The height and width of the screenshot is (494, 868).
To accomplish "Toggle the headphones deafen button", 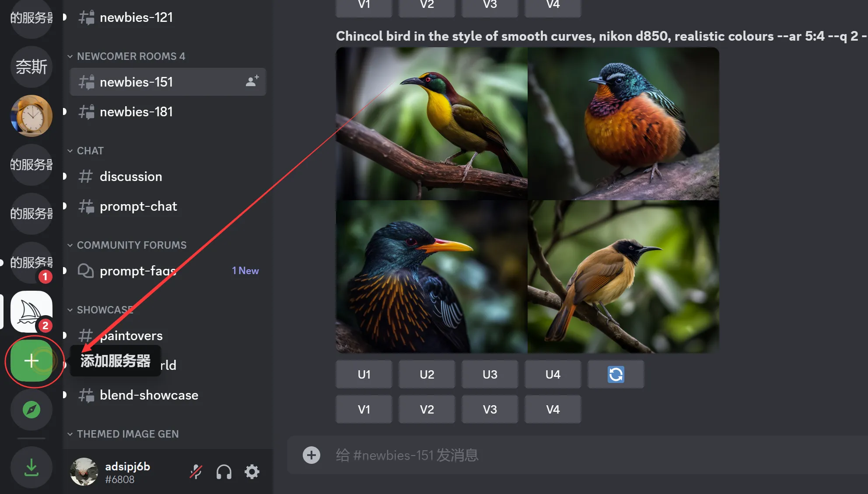I will [224, 472].
